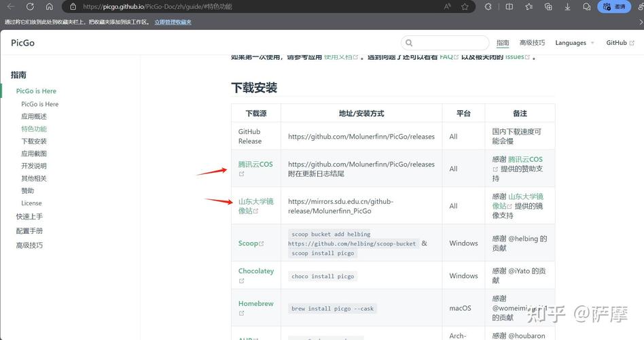Open 腾讯云COS link in 备注 column

point(525,159)
